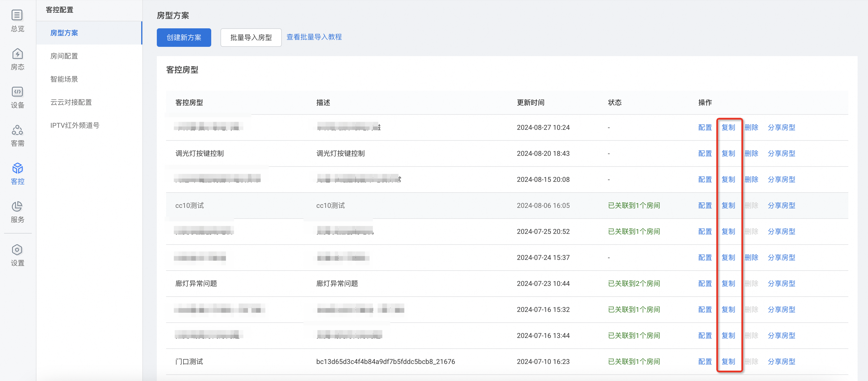Open the 服务 pie chart icon

tap(17, 206)
